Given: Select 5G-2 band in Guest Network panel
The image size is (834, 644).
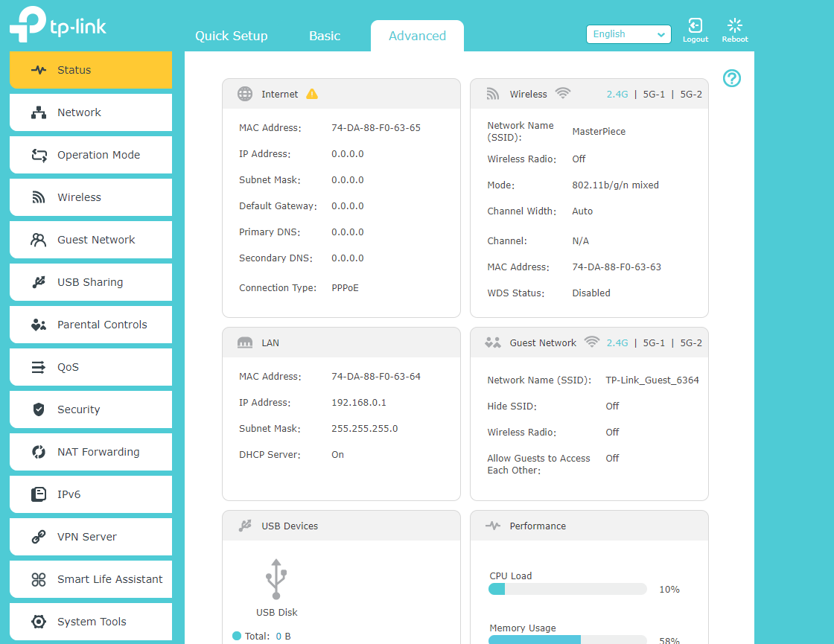Looking at the screenshot, I should (x=691, y=343).
